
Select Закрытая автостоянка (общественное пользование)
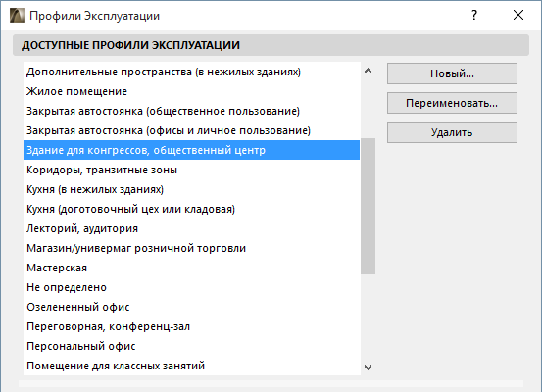point(191,111)
